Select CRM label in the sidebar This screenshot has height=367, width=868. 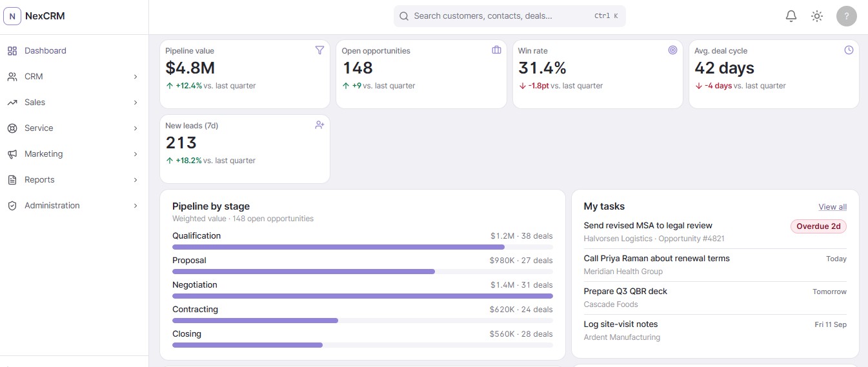tap(34, 77)
